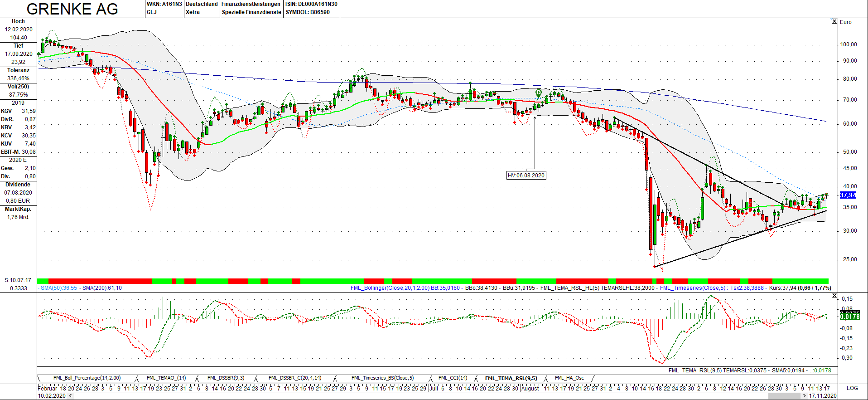Click the green dividend marker D

538,93
